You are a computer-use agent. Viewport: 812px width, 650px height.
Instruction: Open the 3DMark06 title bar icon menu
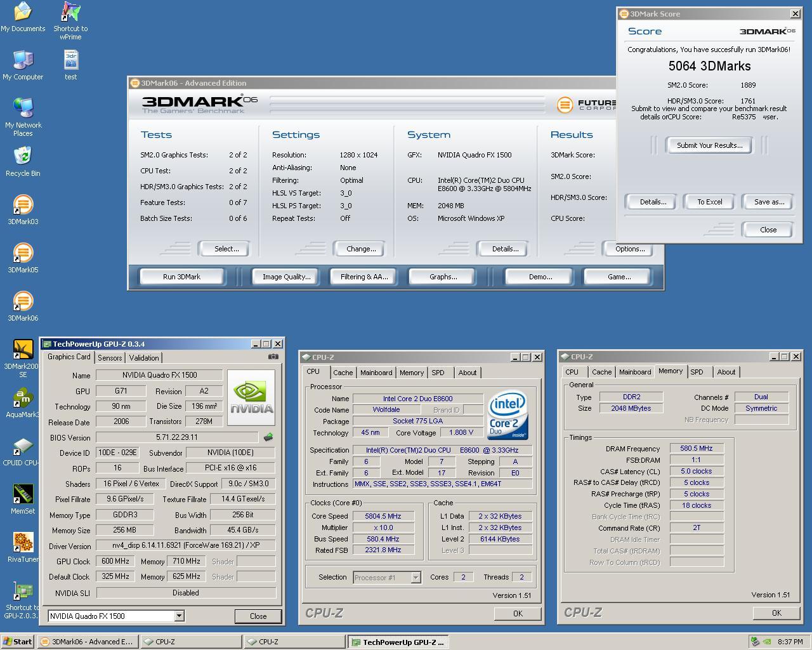[134, 83]
